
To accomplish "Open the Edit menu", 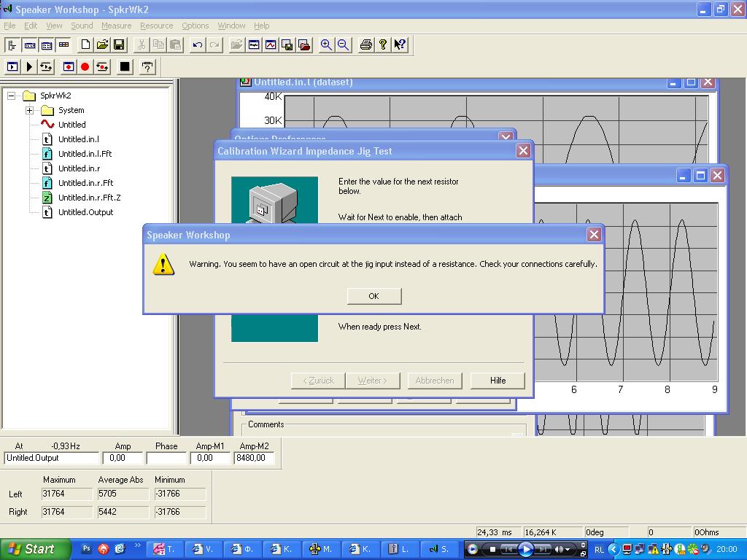I will point(31,26).
